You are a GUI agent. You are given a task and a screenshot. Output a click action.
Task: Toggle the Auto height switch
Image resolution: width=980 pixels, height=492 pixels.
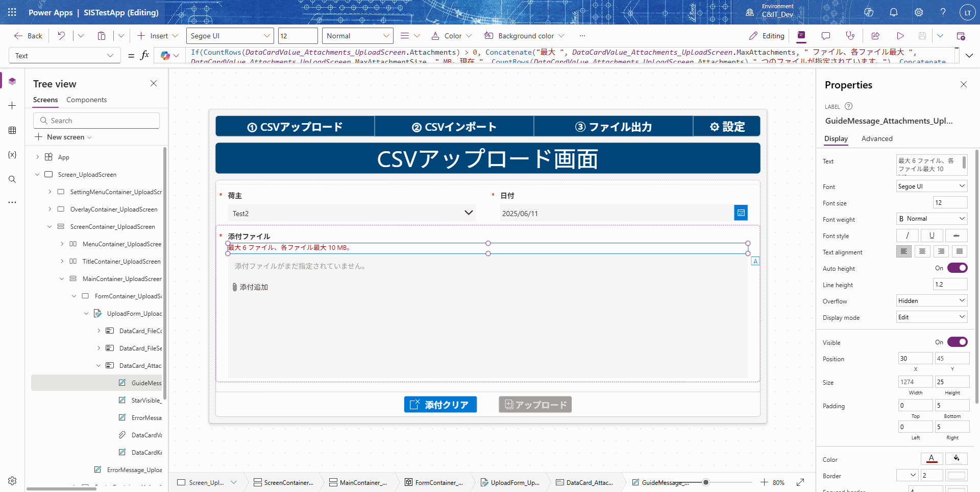click(x=957, y=268)
